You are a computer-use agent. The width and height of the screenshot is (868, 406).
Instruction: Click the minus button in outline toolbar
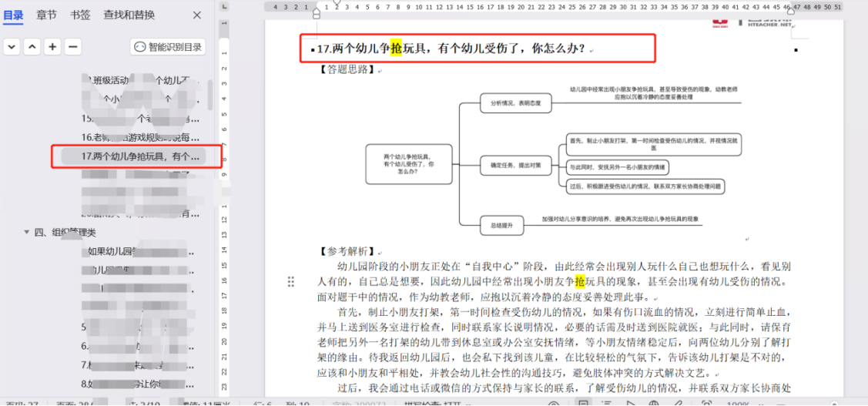pyautogui.click(x=73, y=47)
